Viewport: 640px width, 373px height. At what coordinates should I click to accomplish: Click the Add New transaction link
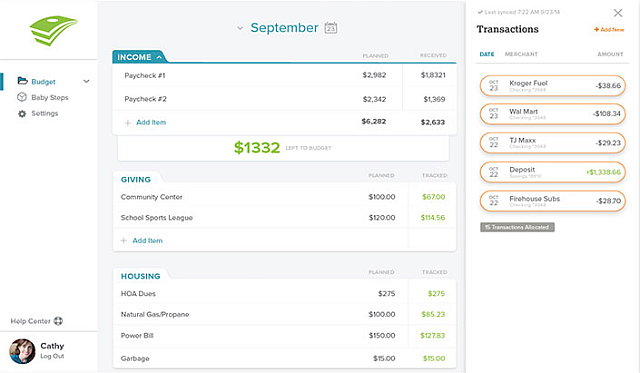click(x=609, y=29)
